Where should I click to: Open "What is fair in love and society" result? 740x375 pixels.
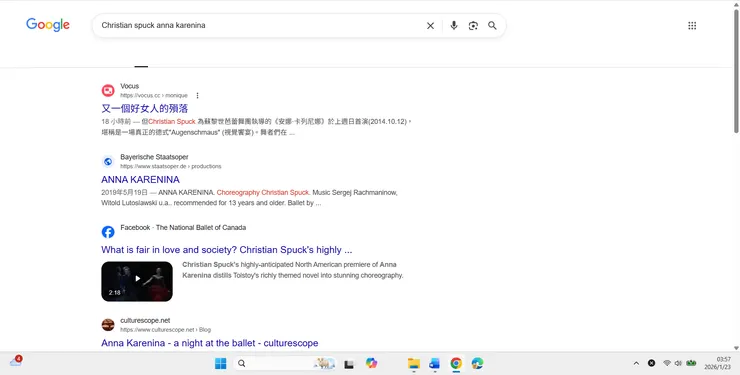227,250
